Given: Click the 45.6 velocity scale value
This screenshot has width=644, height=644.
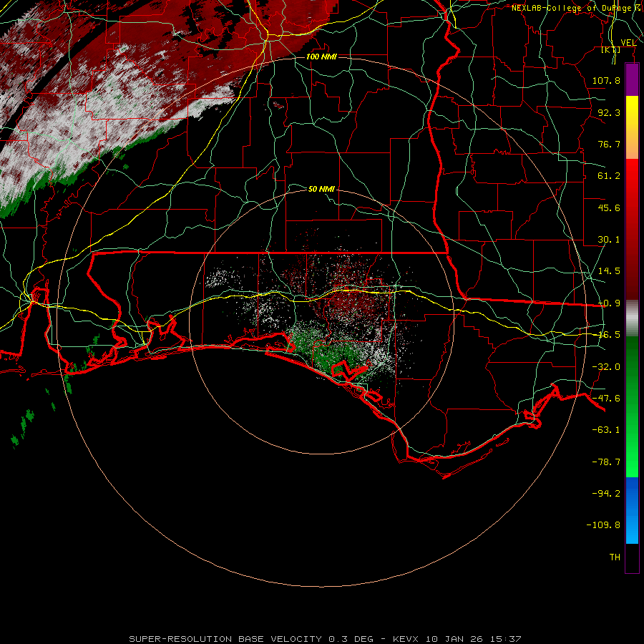Looking at the screenshot, I should 609,208.
